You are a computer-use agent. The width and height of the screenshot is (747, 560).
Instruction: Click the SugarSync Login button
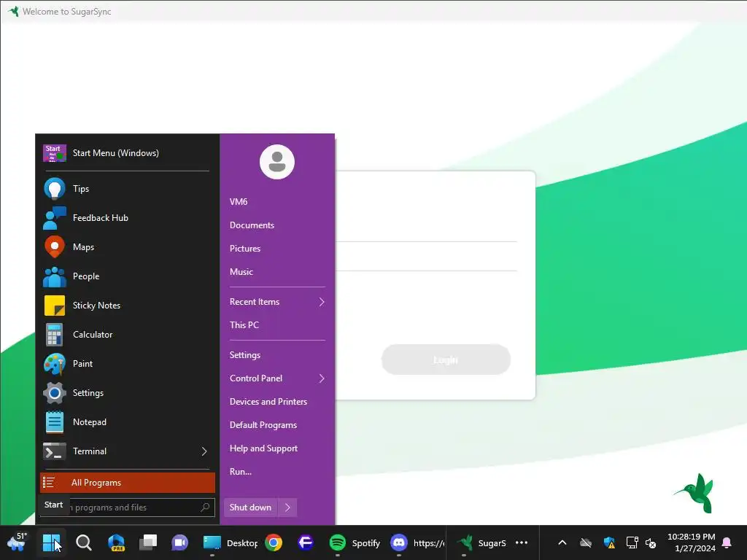(446, 359)
